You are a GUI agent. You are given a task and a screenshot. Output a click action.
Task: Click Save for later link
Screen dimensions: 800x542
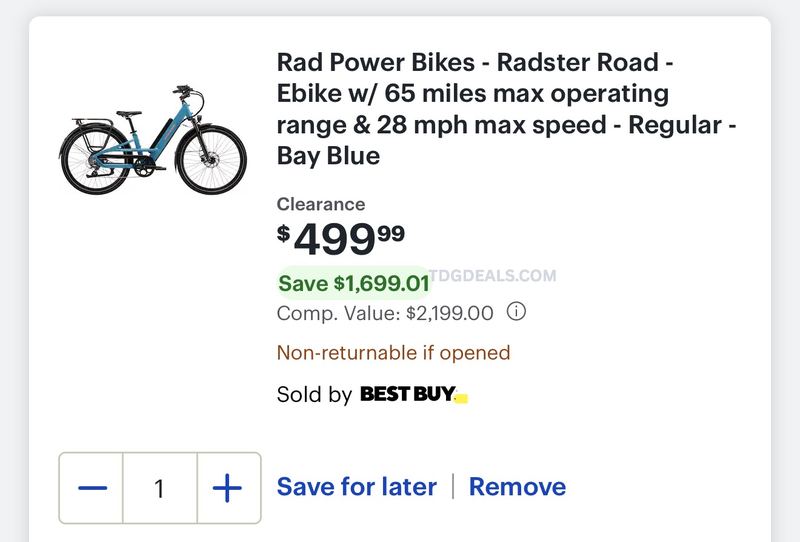[x=357, y=486]
